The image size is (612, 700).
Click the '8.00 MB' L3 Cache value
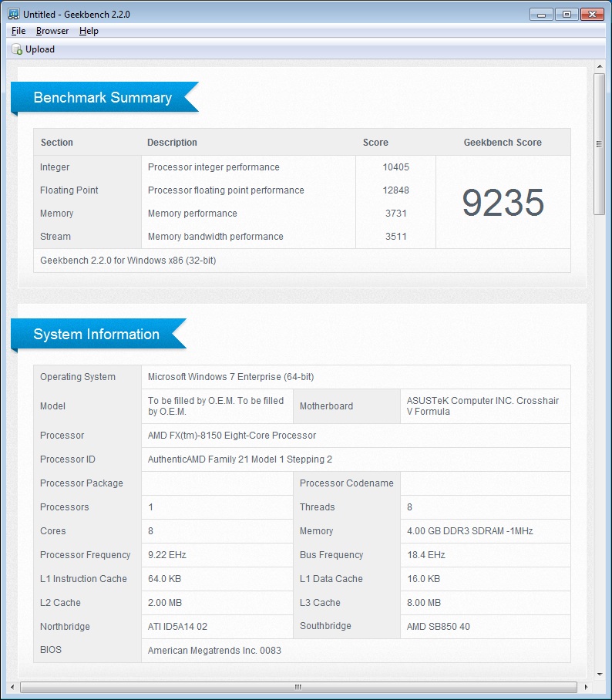424,603
